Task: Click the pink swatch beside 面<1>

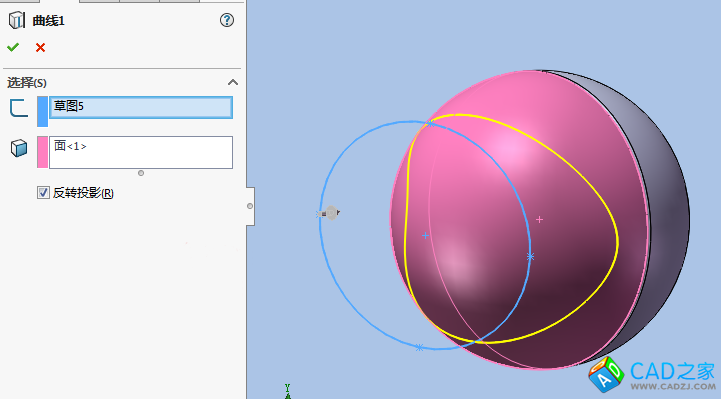Action: pyautogui.click(x=42, y=152)
